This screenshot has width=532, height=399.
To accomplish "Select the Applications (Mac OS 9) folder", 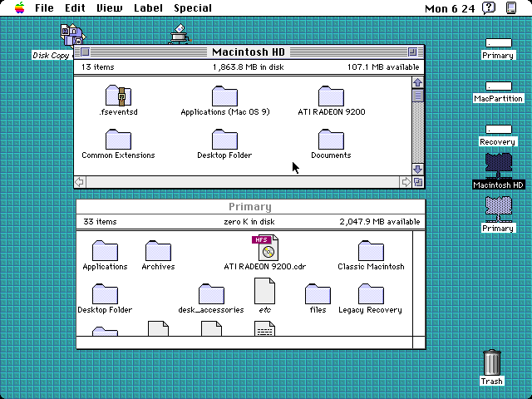I will click(224, 96).
